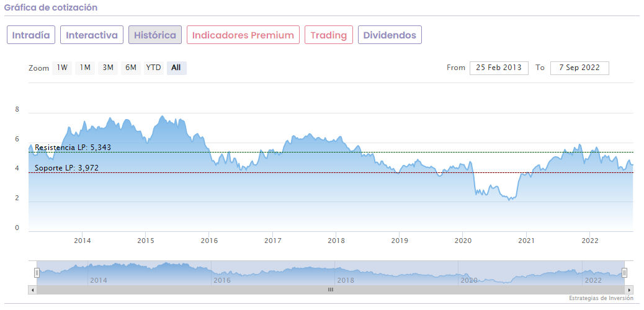
Task: Select the 6M zoom range
Action: pyautogui.click(x=130, y=68)
